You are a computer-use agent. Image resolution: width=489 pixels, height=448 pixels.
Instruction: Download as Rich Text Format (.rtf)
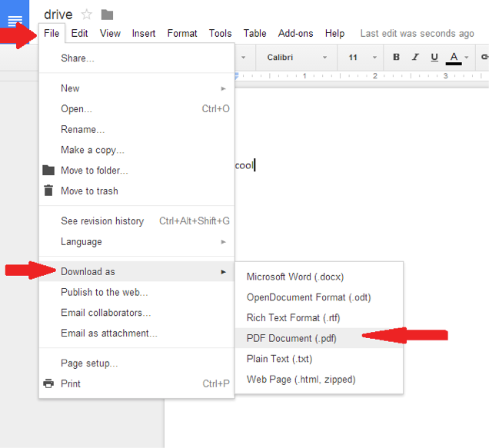click(x=319, y=318)
